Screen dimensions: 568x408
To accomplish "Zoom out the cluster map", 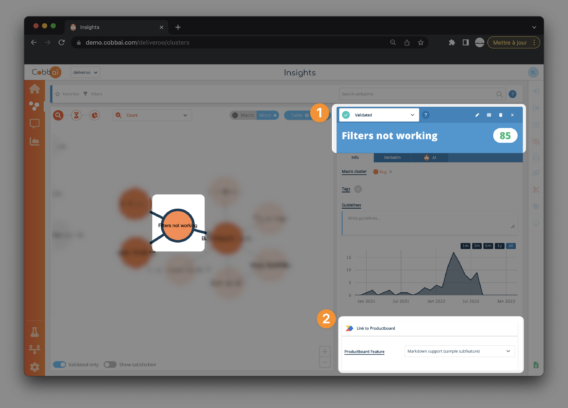I will (325, 362).
